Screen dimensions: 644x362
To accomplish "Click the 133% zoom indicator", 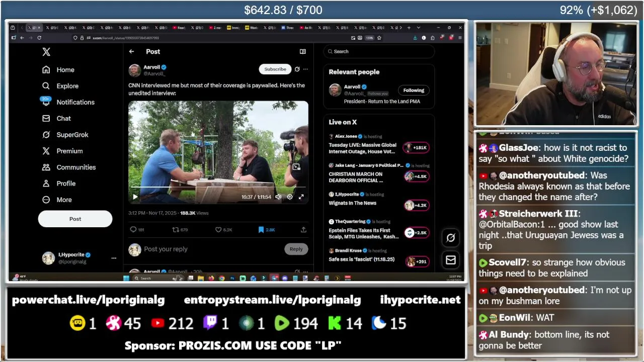I will [x=370, y=38].
